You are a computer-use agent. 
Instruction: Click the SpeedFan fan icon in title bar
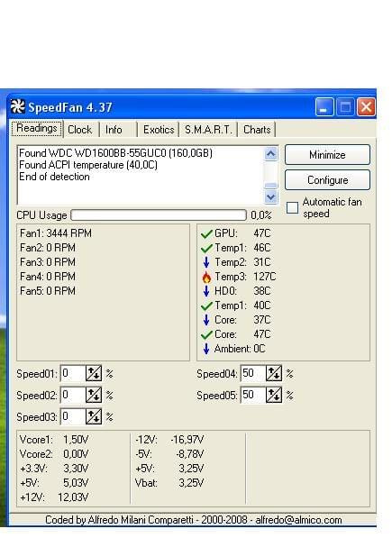pyautogui.click(x=17, y=106)
